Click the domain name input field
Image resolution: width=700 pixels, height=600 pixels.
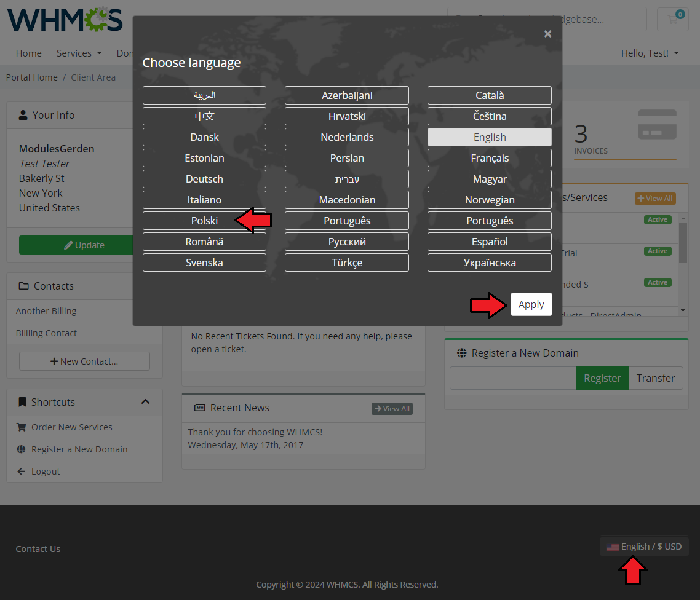pyautogui.click(x=512, y=378)
